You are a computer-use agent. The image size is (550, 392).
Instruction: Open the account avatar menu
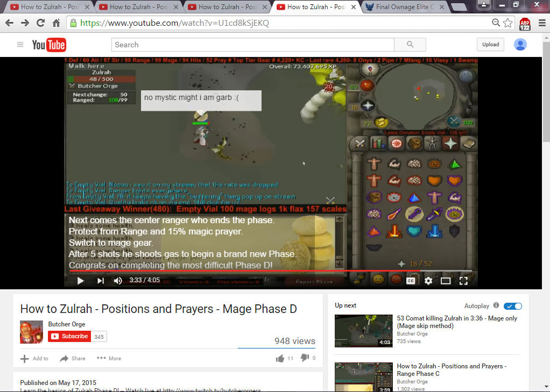(520, 45)
